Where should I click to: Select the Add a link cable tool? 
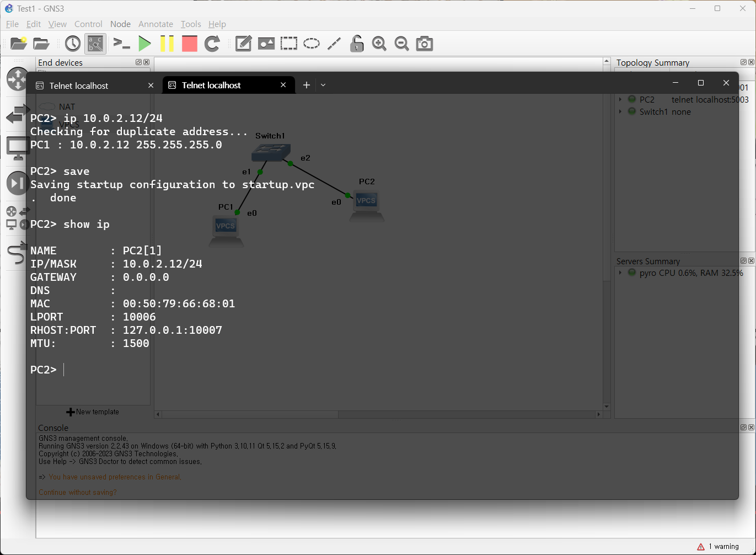(17, 253)
